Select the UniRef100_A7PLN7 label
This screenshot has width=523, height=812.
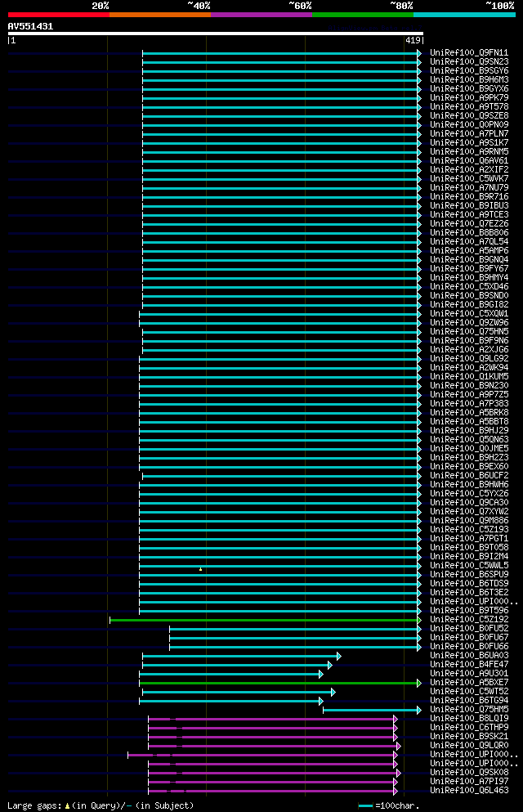click(x=469, y=133)
